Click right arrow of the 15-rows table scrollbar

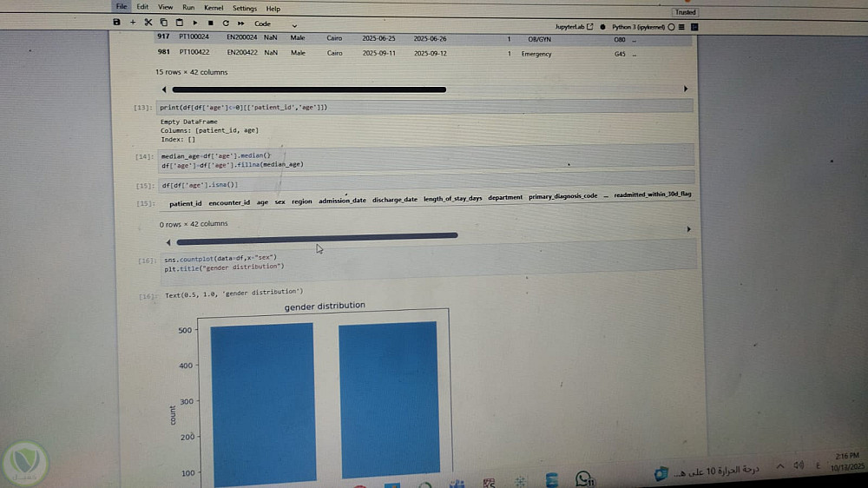[686, 89]
